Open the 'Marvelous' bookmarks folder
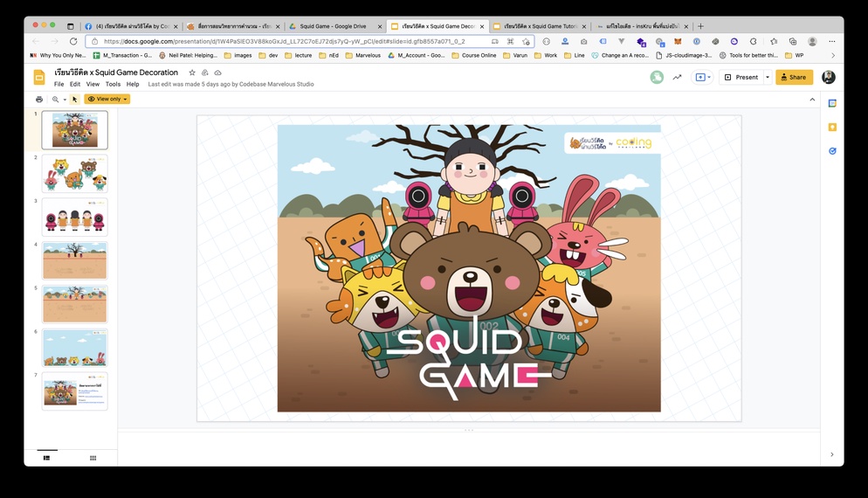The image size is (868, 498). pos(362,55)
